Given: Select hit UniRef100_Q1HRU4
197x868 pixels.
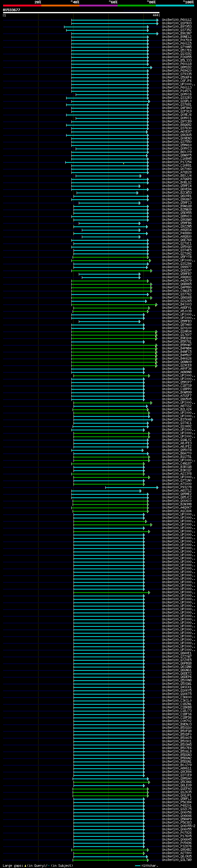Looking at the screenshot, I should (x=177, y=332).
